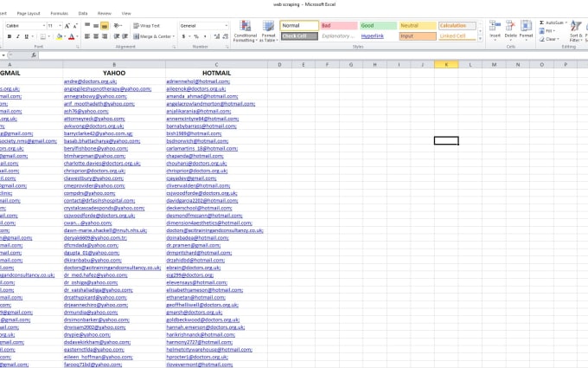Open the Data ribbon tab
This screenshot has height=368, width=588.
click(x=83, y=14)
